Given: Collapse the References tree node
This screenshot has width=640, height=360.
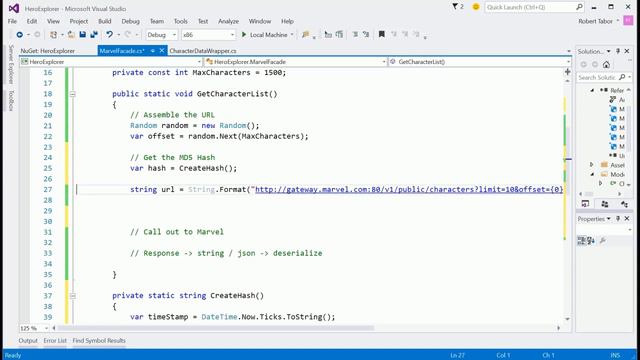Looking at the screenshot, I should click(x=592, y=90).
